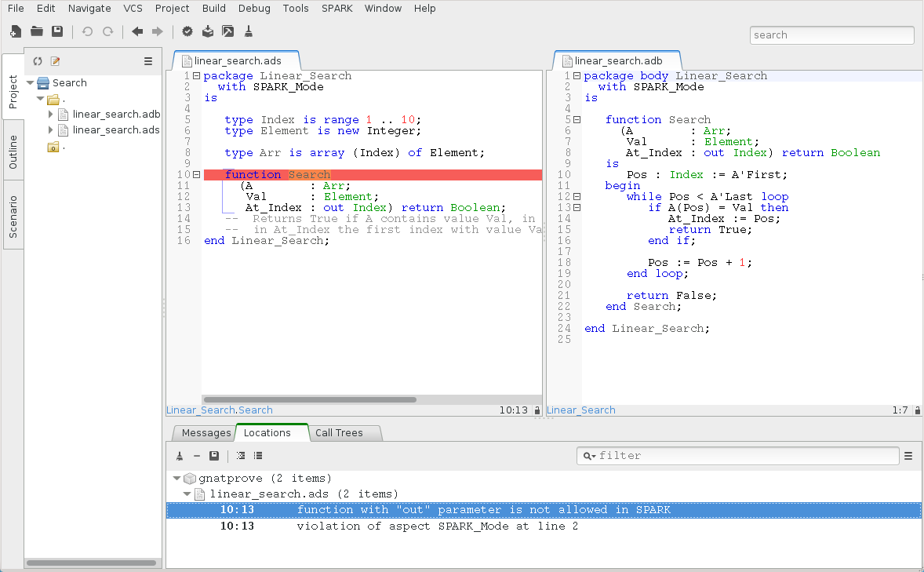The image size is (924, 572).
Task: Click the lock icon in linear_search.adb status bar
Action: (x=918, y=410)
